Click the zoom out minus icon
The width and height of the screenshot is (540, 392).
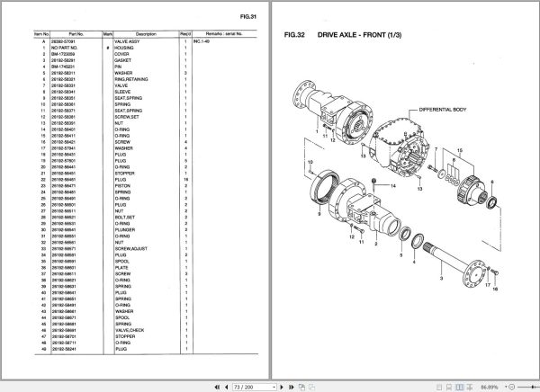pyautogui.click(x=512, y=387)
